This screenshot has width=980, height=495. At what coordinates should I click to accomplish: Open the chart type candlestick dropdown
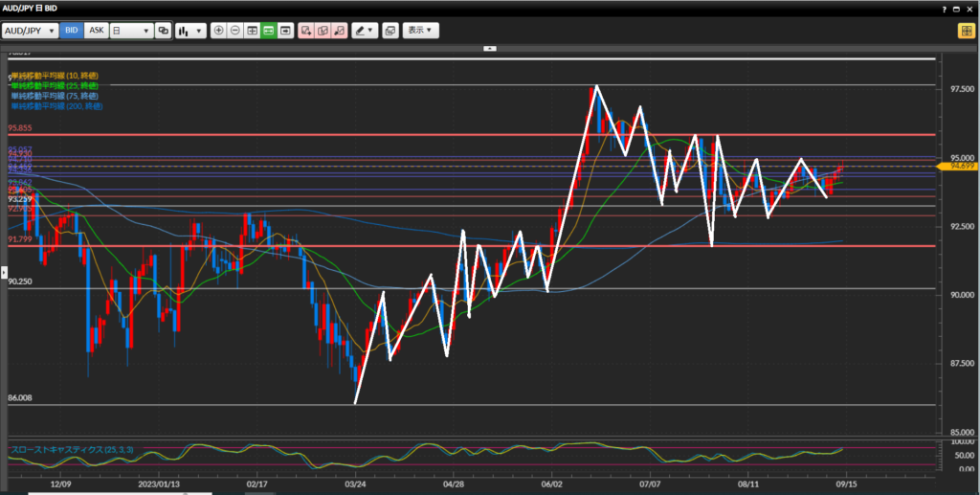pyautogui.click(x=190, y=31)
